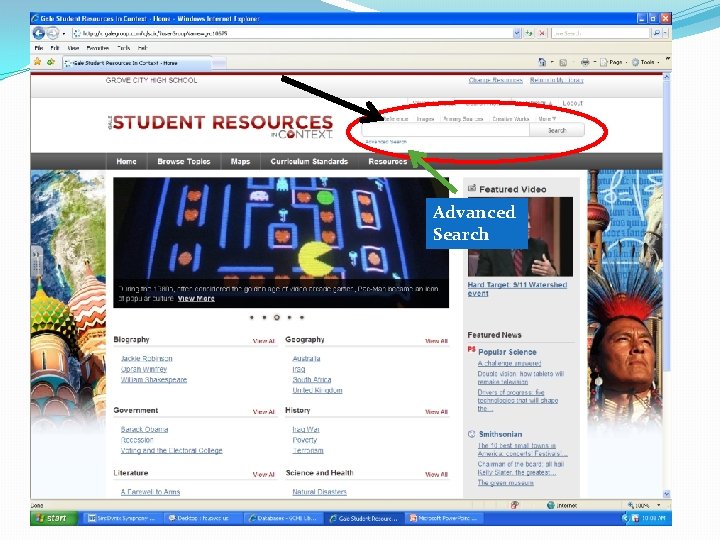The width and height of the screenshot is (720, 540).
Task: Open the Jackie Robinson biography link
Action: click(146, 358)
